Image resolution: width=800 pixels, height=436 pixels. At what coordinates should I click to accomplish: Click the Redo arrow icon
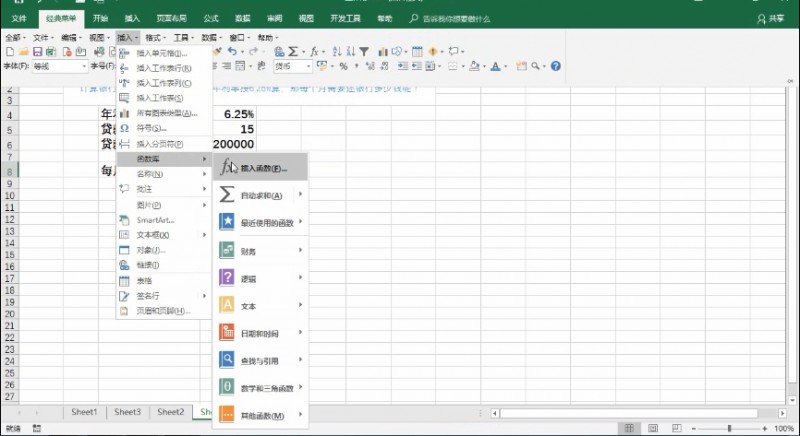[x=253, y=51]
